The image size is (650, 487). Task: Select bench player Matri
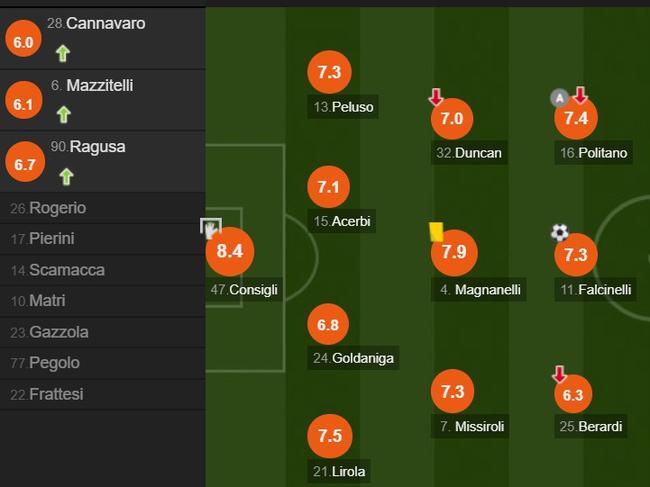[47, 301]
